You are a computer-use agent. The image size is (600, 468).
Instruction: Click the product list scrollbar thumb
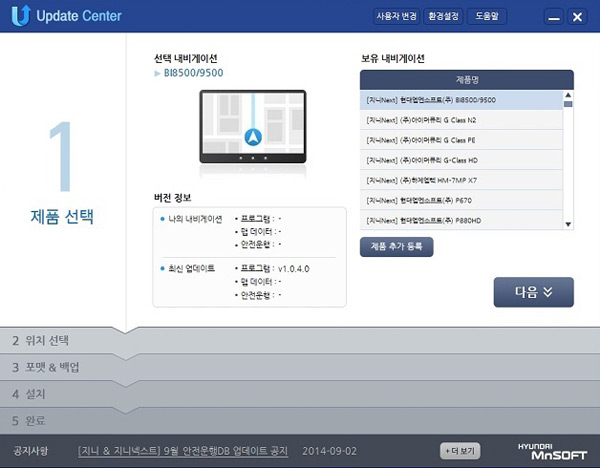click(x=568, y=104)
